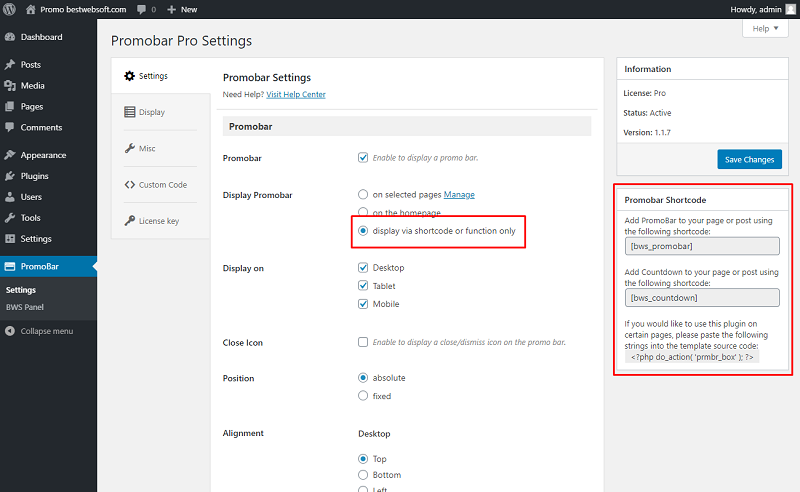
Task: Click the [bws_promobar] shortcode field
Action: 702,246
